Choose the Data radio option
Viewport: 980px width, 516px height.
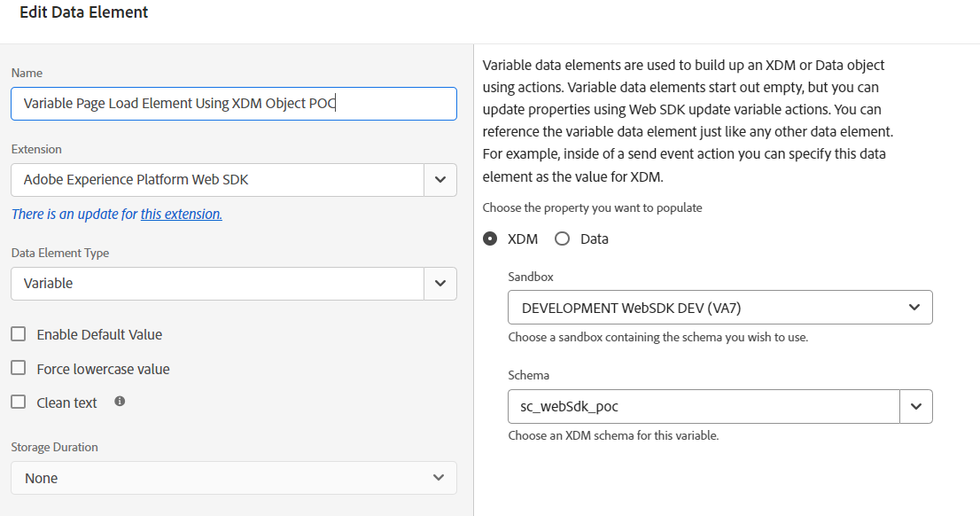[562, 238]
